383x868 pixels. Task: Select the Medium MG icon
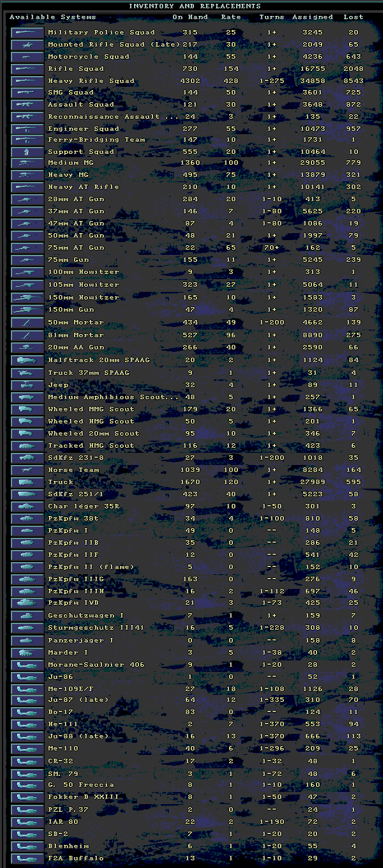pyautogui.click(x=27, y=163)
